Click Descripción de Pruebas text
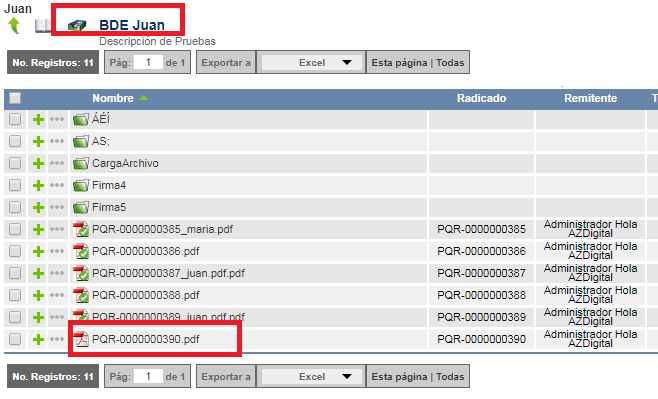This screenshot has height=399, width=658. point(157,41)
